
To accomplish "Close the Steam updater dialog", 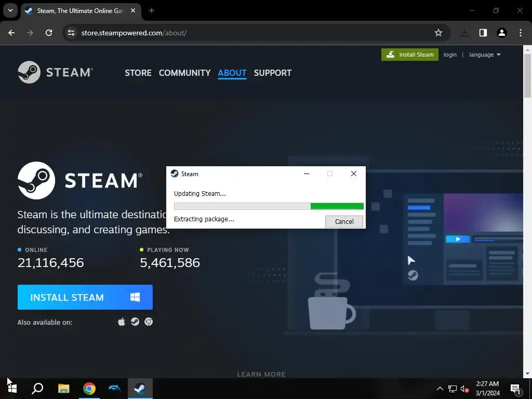I will 353,174.
